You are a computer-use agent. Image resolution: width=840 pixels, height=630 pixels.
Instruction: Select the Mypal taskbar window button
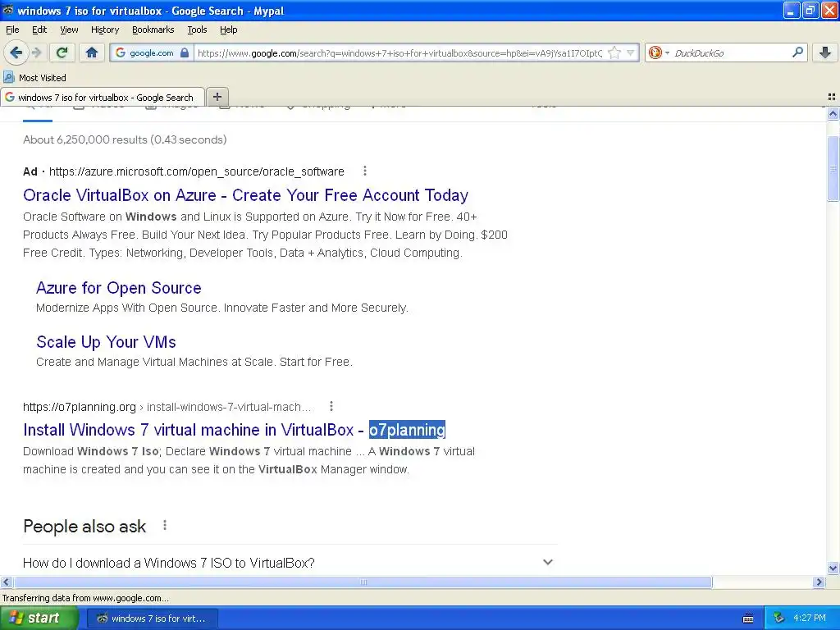click(152, 619)
